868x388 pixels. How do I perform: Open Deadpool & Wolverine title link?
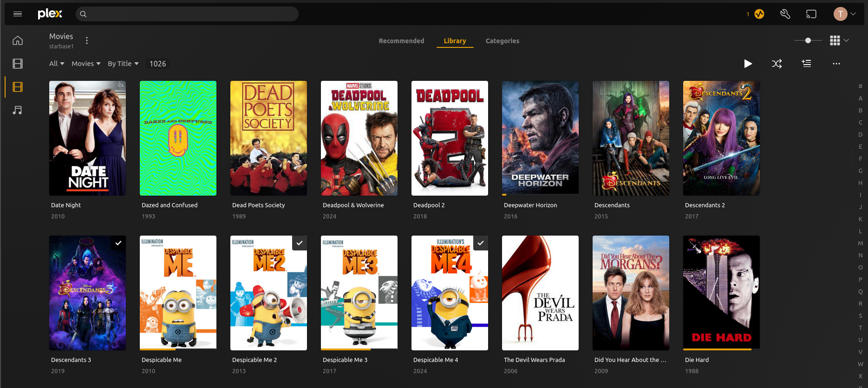click(x=353, y=205)
